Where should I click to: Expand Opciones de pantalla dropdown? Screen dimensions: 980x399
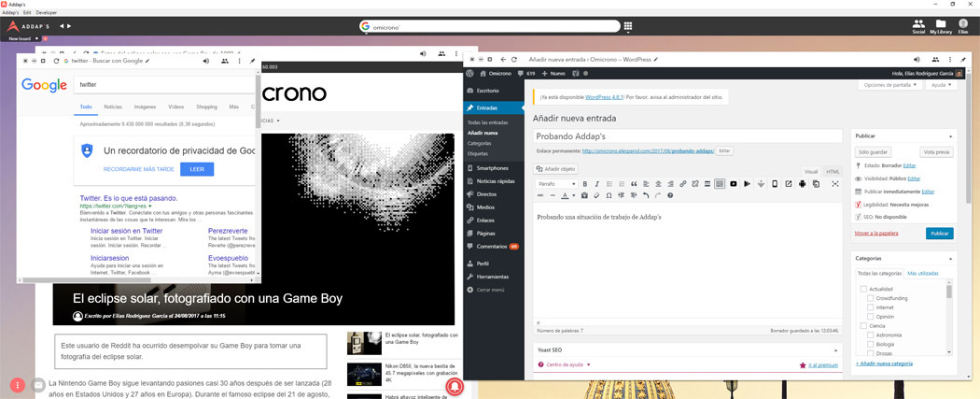(890, 84)
